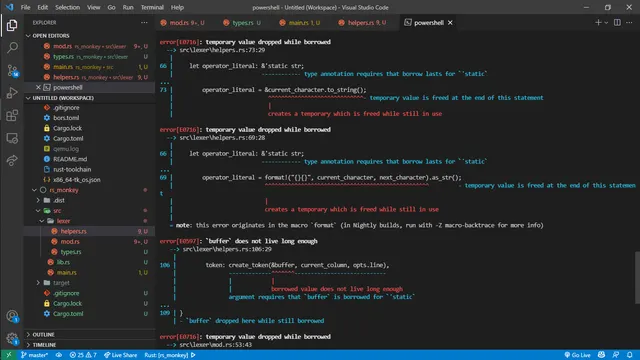Open the launch profile dropdown arrow

(x=606, y=23)
